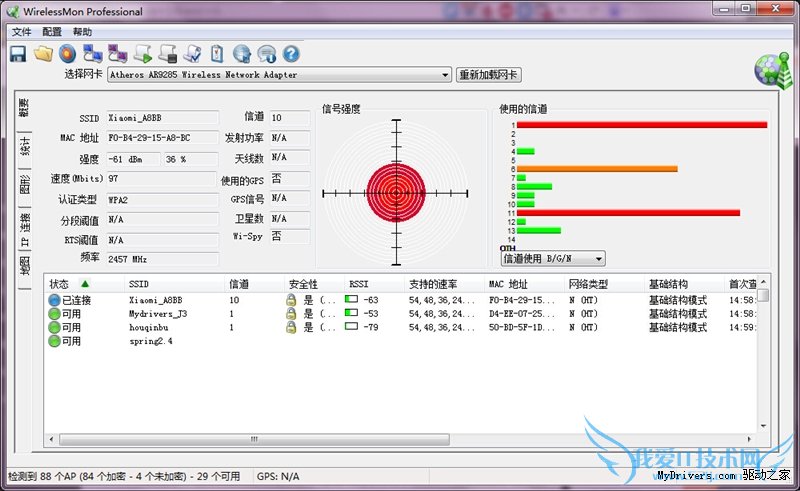Viewport: 800px width, 491px height.
Task: Click the list's vertical scroll up arrow
Action: click(763, 282)
